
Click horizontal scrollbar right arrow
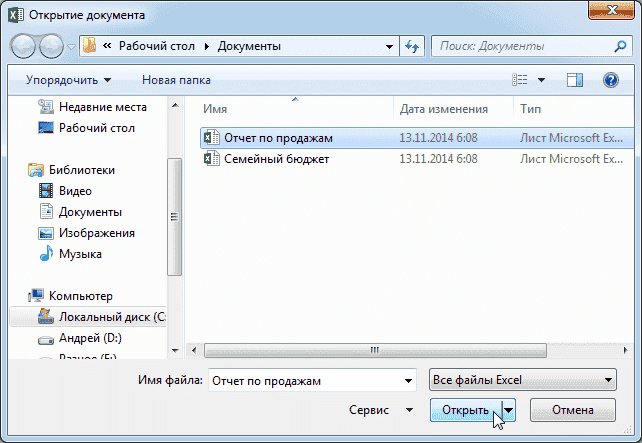tap(625, 350)
